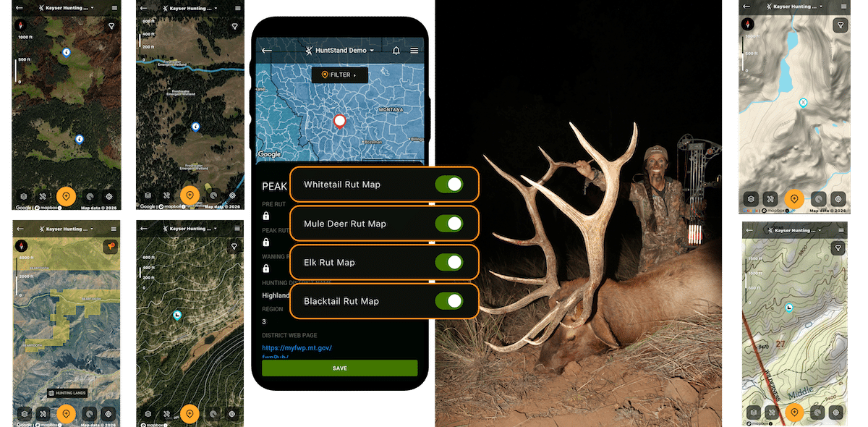This screenshot has width=868, height=427.
Task: Select the cyan pin on the contour-line satellite map
Action: 177,316
